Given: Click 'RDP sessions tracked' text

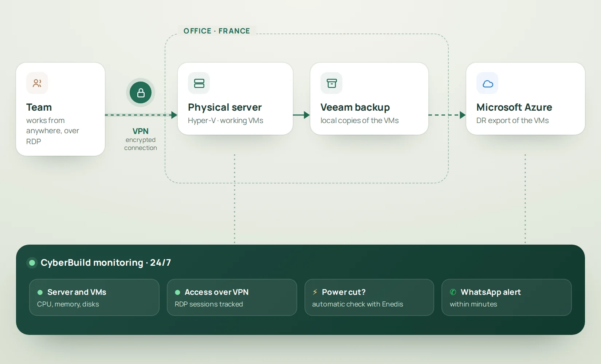Looking at the screenshot, I should click(209, 304).
